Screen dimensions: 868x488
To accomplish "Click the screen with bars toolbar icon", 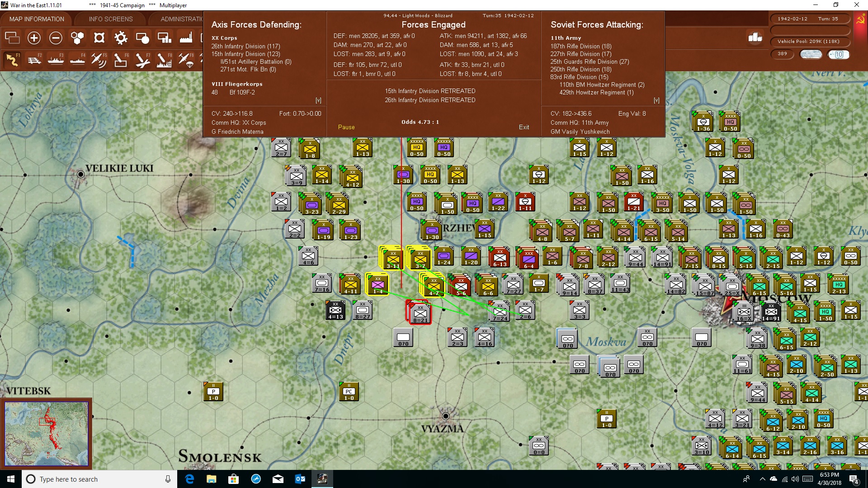I will [164, 38].
